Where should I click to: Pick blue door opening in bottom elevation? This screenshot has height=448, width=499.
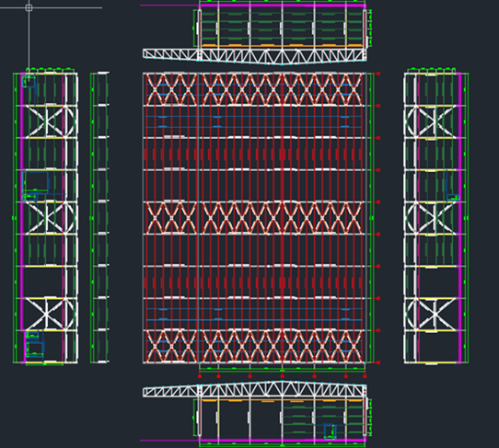[330, 431]
